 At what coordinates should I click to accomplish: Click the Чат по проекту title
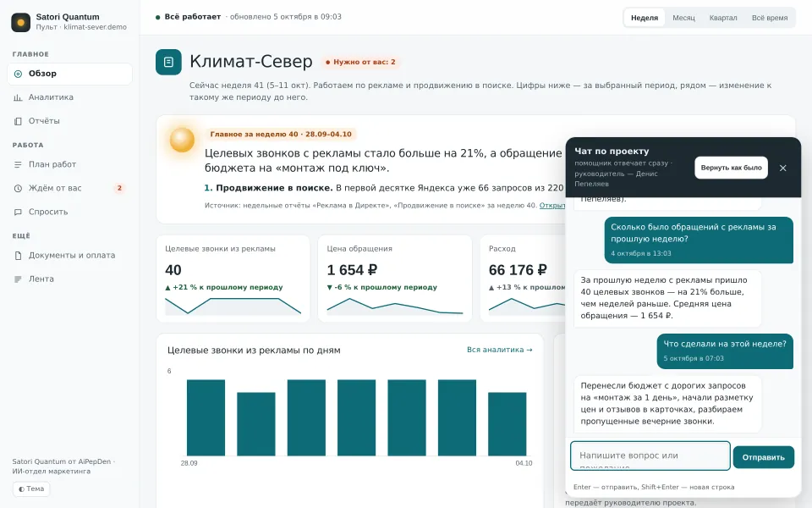pos(612,151)
